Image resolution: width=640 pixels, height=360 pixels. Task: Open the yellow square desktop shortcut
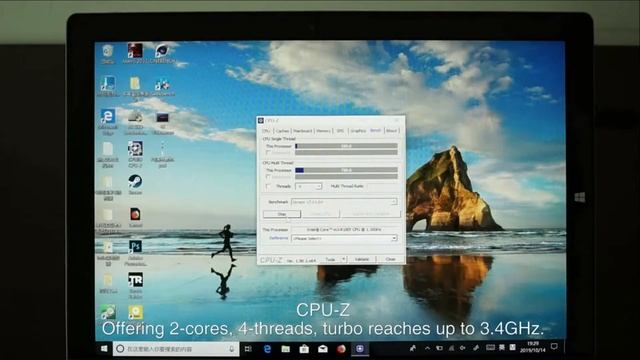135,312
